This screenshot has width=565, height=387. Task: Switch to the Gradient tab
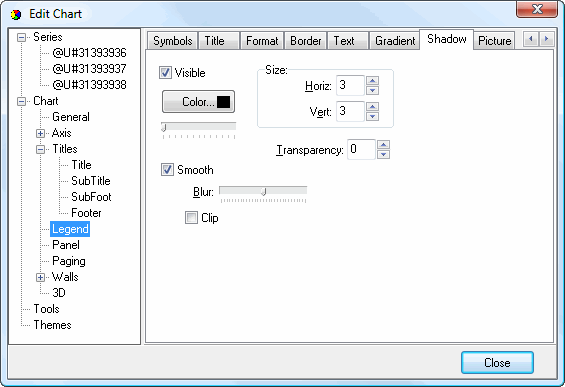(x=395, y=41)
